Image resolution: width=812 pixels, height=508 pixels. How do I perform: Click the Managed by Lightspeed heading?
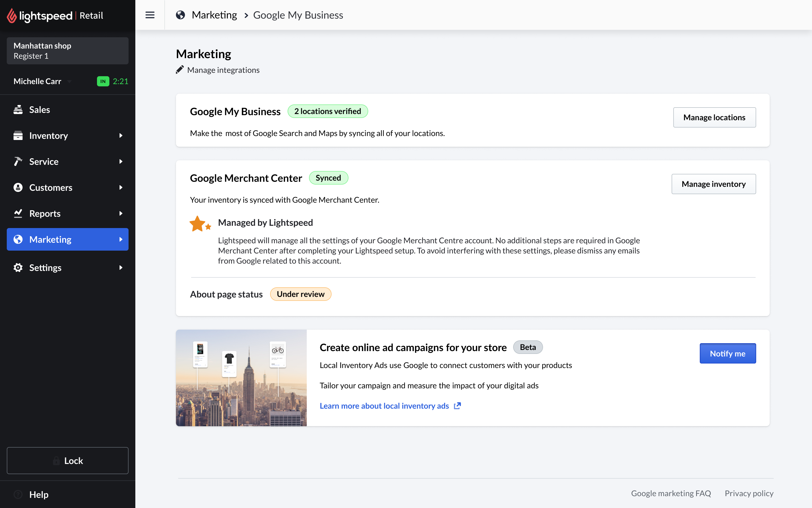[265, 222]
